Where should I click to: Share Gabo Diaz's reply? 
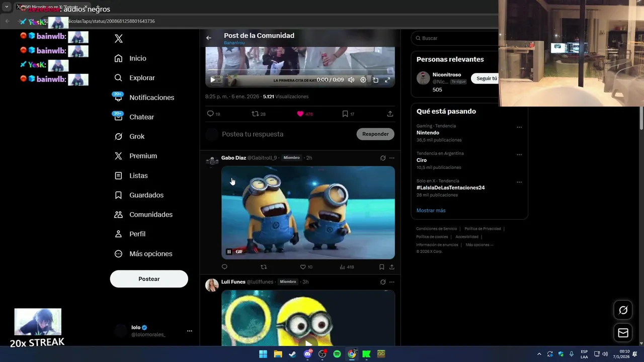(392, 267)
